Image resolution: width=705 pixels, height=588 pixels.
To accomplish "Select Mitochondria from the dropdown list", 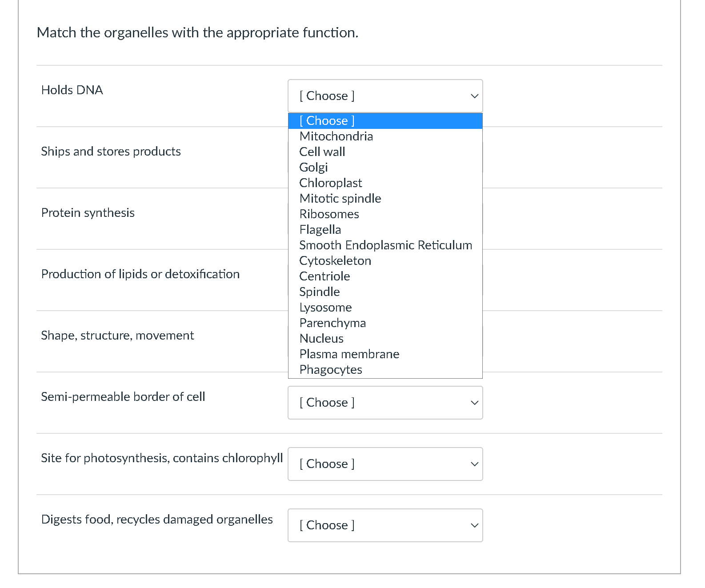I will 385,136.
